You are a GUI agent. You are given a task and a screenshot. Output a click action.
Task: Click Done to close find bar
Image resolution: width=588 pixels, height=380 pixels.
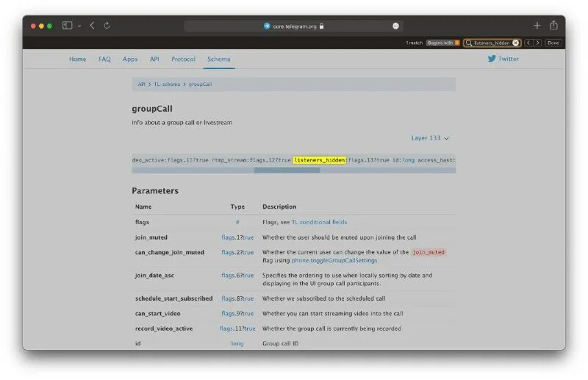coord(553,43)
